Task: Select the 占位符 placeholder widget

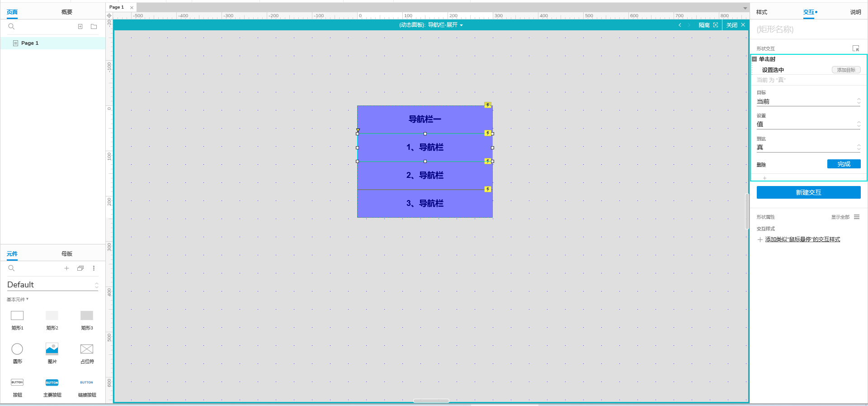Action: click(x=87, y=349)
